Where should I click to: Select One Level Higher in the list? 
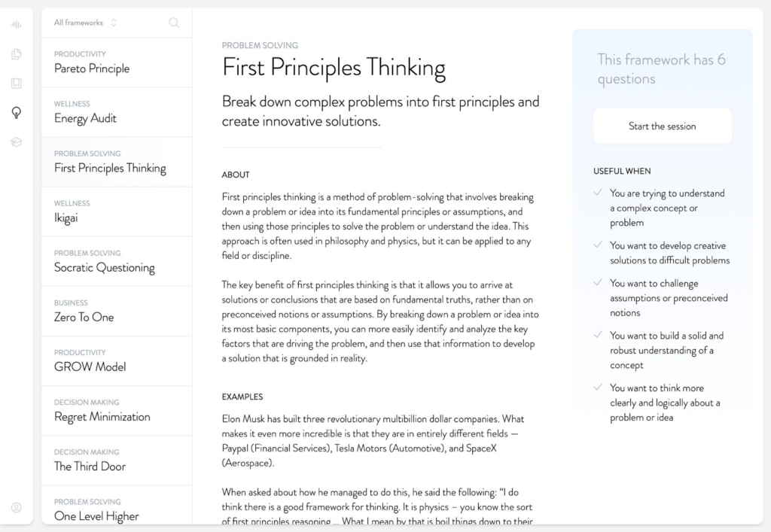pos(117,506)
